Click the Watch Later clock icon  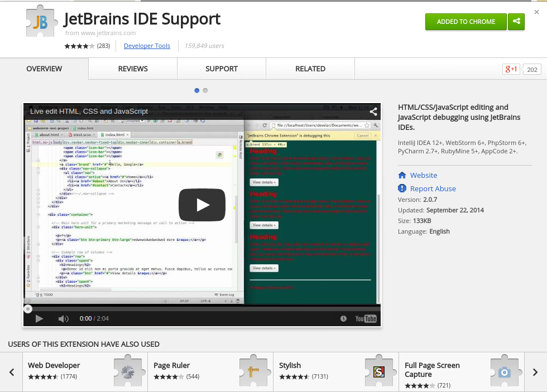344,318
